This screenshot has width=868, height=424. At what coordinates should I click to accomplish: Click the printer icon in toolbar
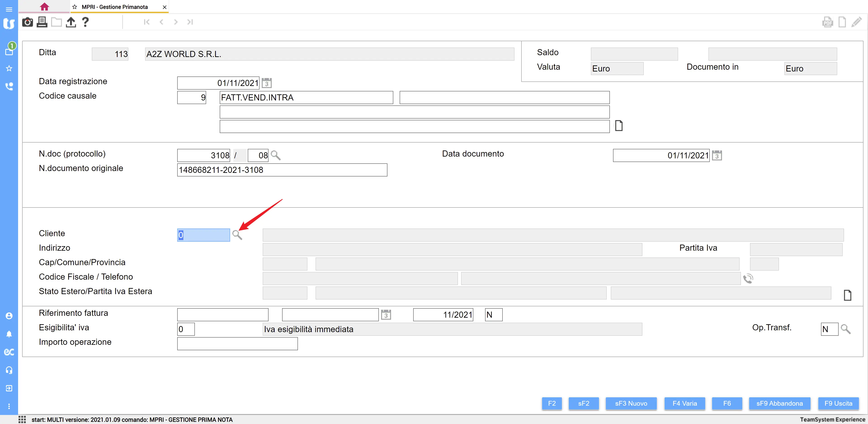42,22
